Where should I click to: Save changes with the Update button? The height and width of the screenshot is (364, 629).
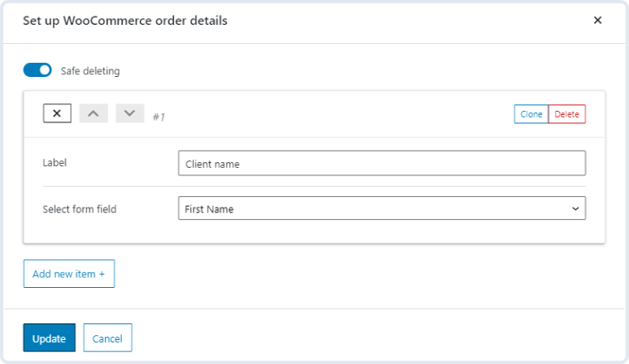[50, 338]
